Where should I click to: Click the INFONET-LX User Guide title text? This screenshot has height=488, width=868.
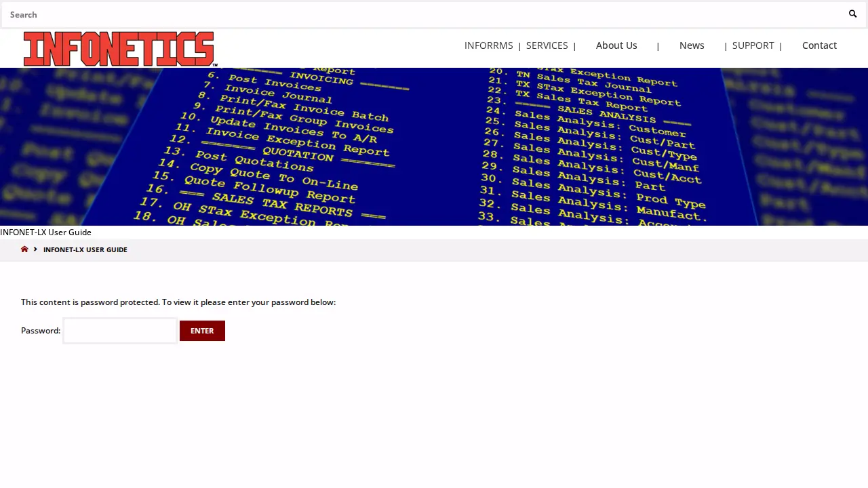(45, 232)
